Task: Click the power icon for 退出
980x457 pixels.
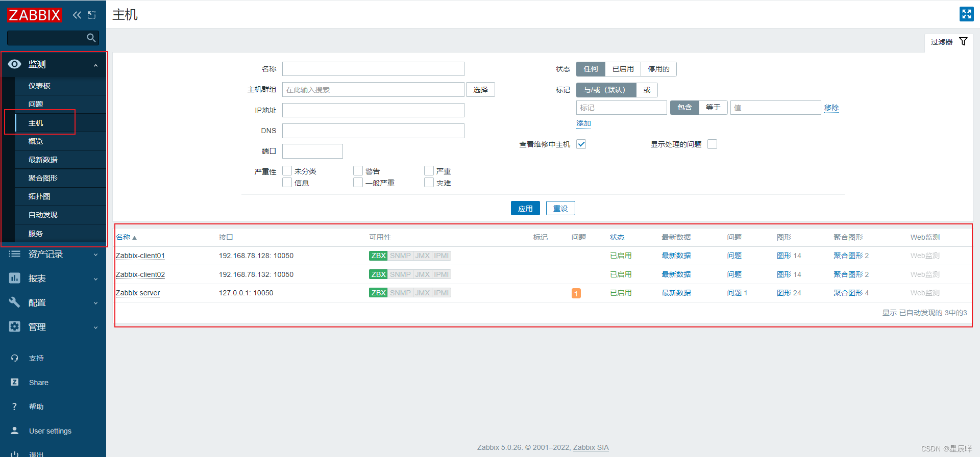Action: 14,454
